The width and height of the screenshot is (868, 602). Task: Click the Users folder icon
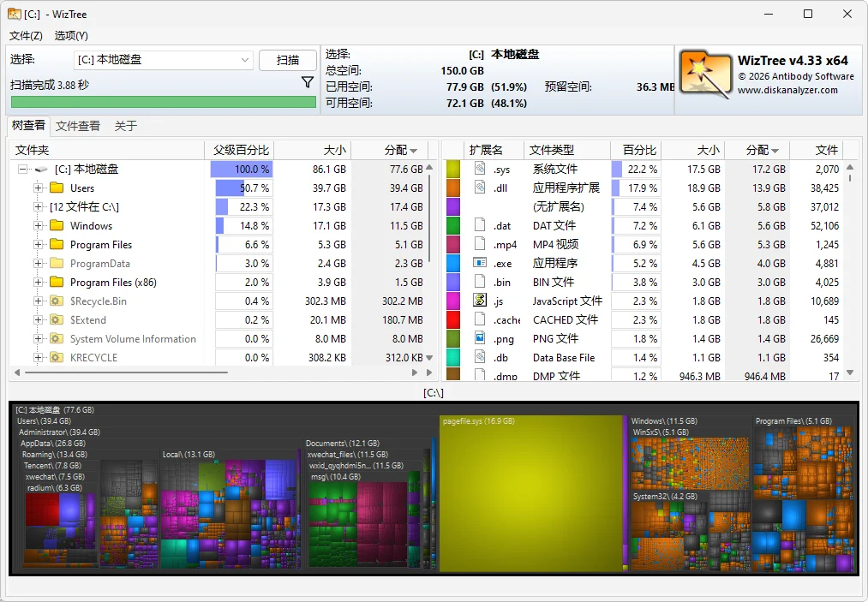(57, 188)
